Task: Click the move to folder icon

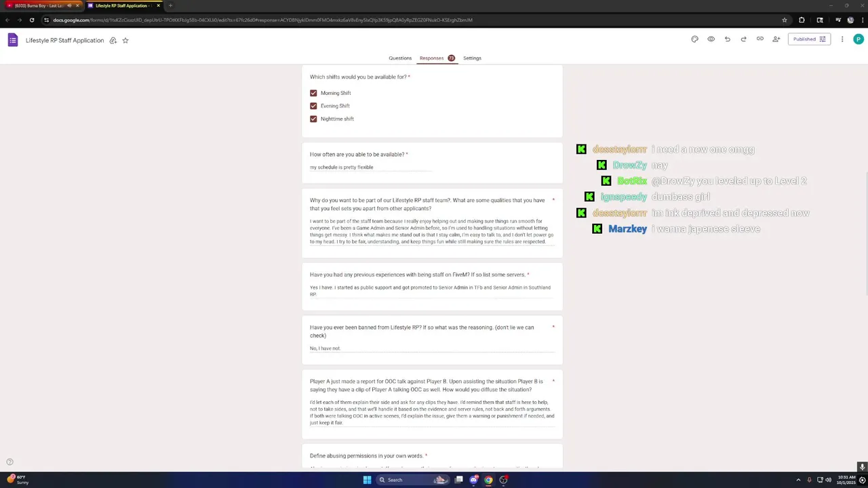Action: pyautogui.click(x=113, y=41)
